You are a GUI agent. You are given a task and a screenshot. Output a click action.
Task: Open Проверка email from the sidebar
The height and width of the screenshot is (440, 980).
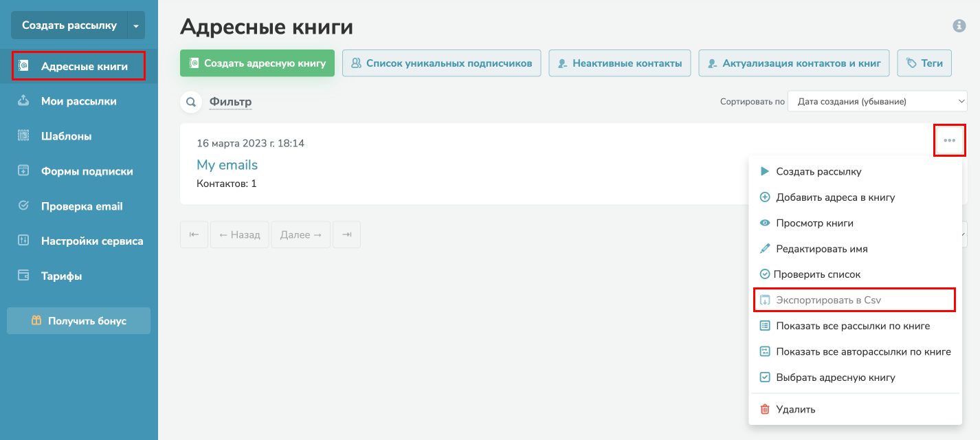(23, 206)
